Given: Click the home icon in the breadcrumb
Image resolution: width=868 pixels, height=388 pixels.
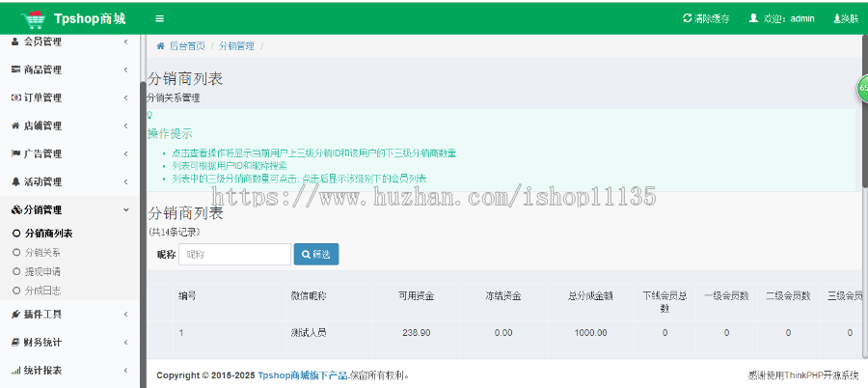Looking at the screenshot, I should 160,46.
